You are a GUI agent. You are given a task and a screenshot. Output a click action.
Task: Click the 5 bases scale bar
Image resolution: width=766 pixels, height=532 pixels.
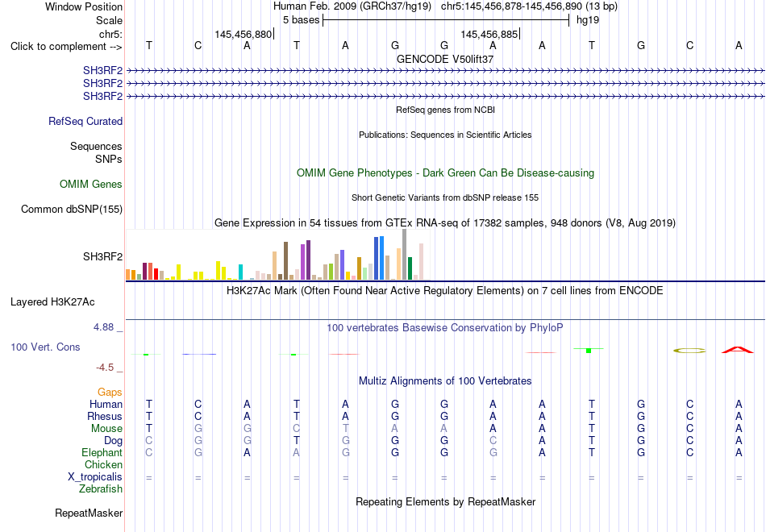(x=446, y=20)
